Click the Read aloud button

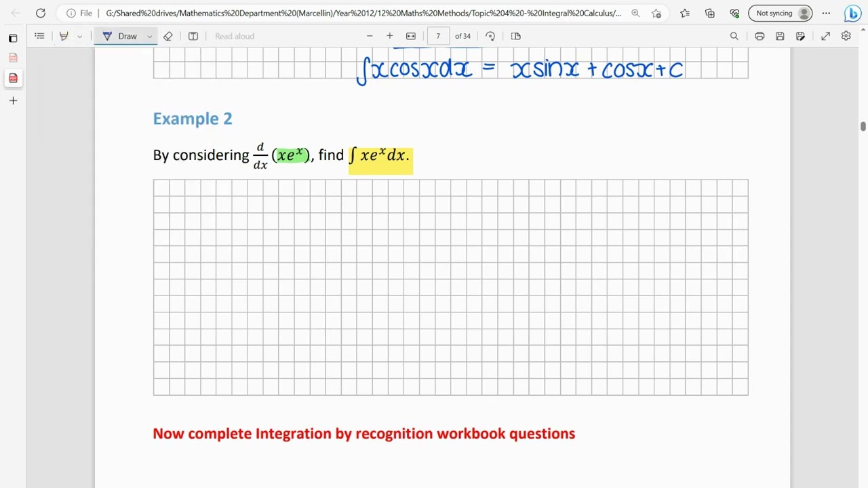235,36
